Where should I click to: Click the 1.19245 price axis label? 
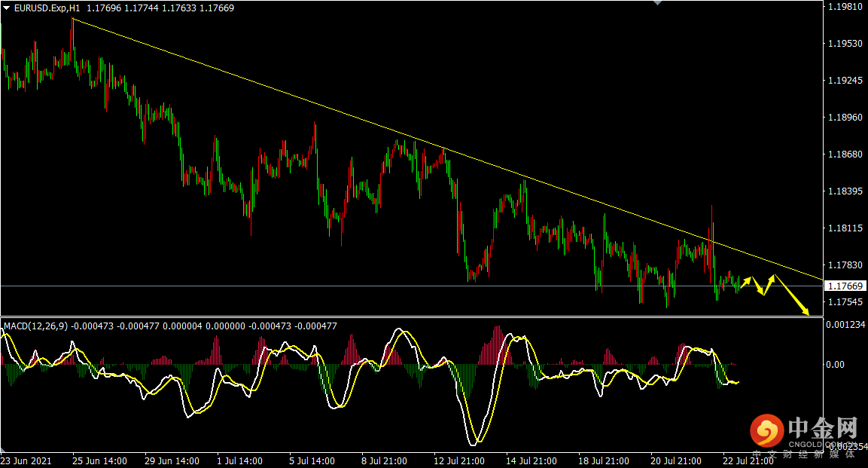pyautogui.click(x=845, y=81)
